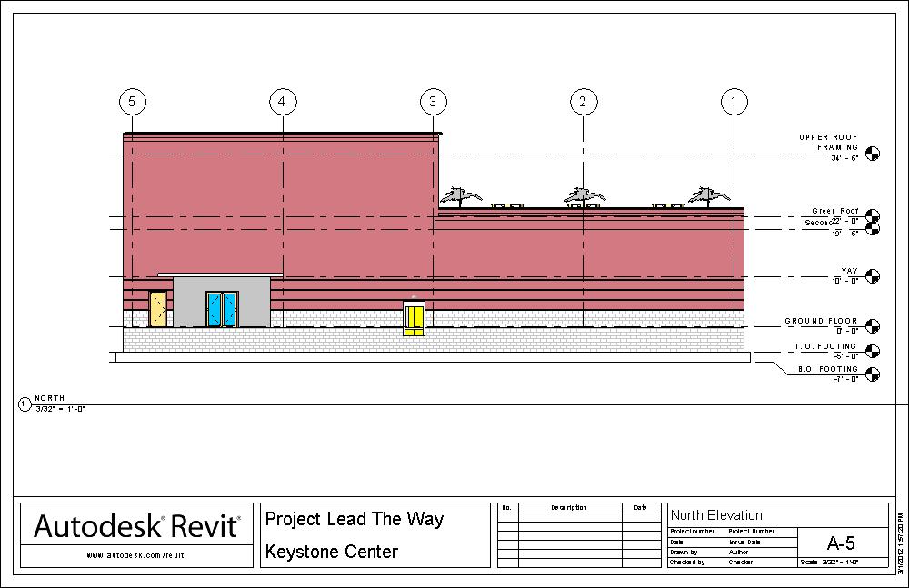Click the B.O. FOOTING label
The height and width of the screenshot is (588, 909).
click(828, 369)
